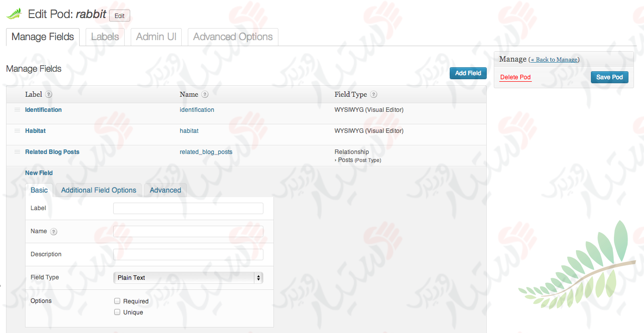Click the small Edit button near the pod title
The image size is (644, 333).
point(119,16)
